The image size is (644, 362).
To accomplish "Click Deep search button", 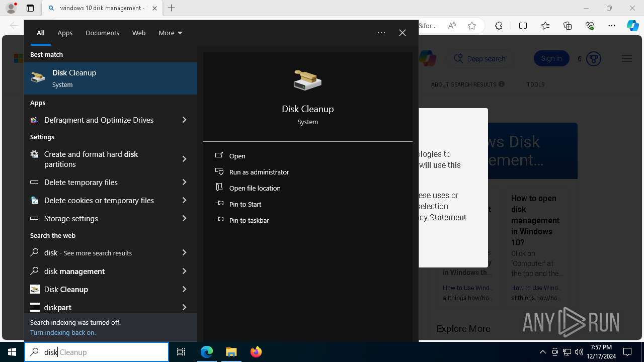I will [480, 59].
